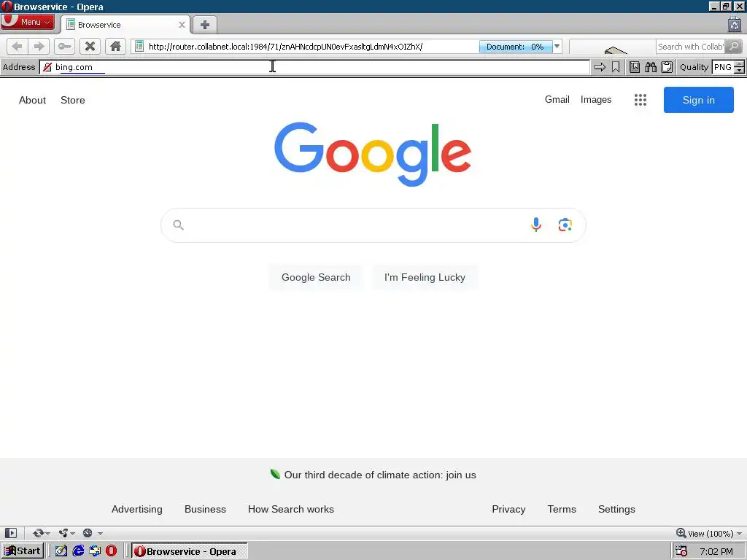
Task: Toggle the Opera panel sidebar button
Action: 11,533
